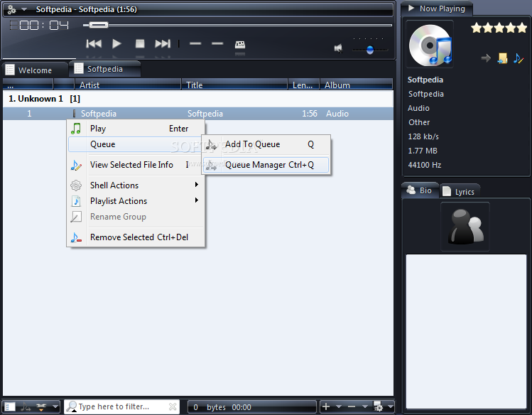Click the plus add files button

[326, 406]
